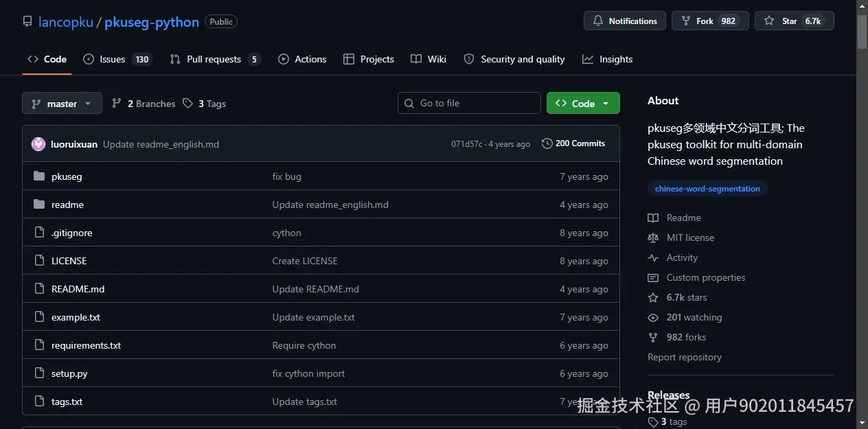This screenshot has height=429, width=868.
Task: Expand the green Code dropdown button
Action: [x=583, y=103]
